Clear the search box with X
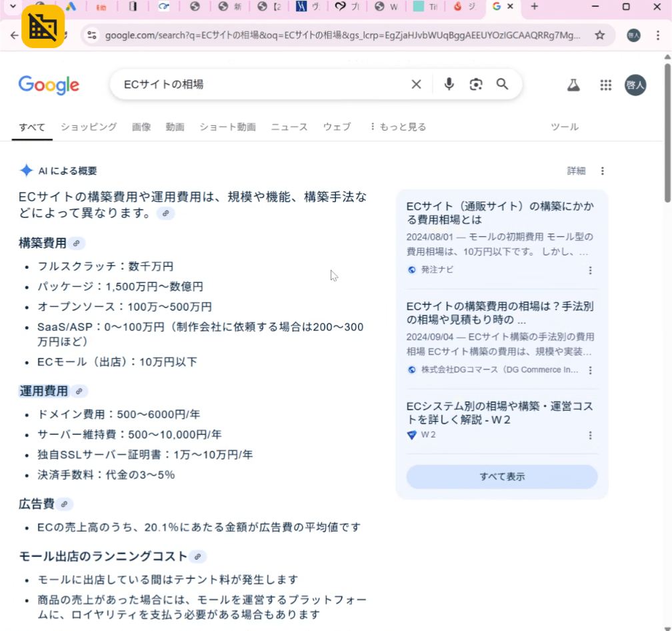 (x=416, y=84)
